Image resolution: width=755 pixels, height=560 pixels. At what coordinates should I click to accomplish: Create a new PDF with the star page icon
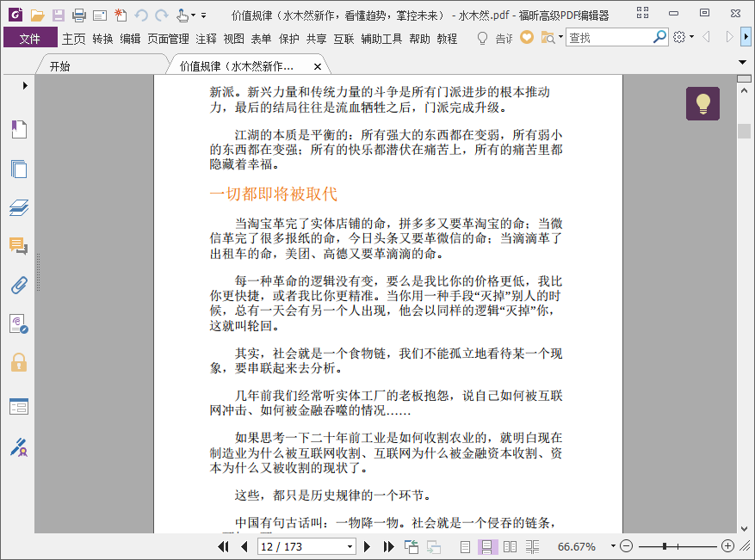click(x=121, y=15)
